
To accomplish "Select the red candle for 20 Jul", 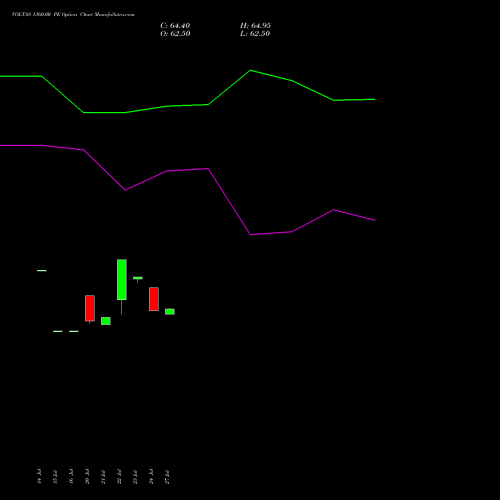I will (90, 308).
